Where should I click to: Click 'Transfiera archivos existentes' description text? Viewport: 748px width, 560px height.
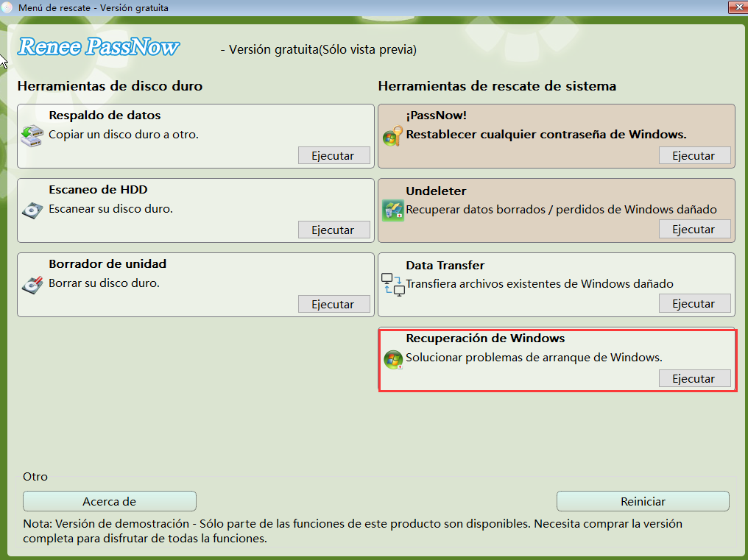coord(540,284)
